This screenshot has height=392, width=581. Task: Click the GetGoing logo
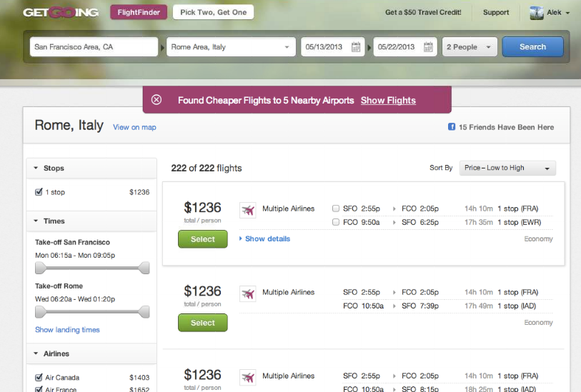(61, 13)
